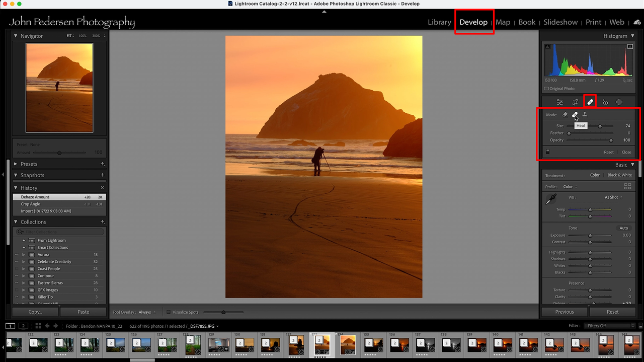Open the Masking tool
The width and height of the screenshot is (644, 362).
click(619, 102)
